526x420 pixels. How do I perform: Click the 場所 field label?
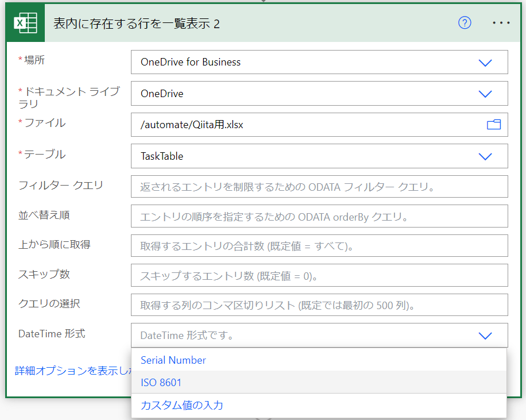(34, 60)
